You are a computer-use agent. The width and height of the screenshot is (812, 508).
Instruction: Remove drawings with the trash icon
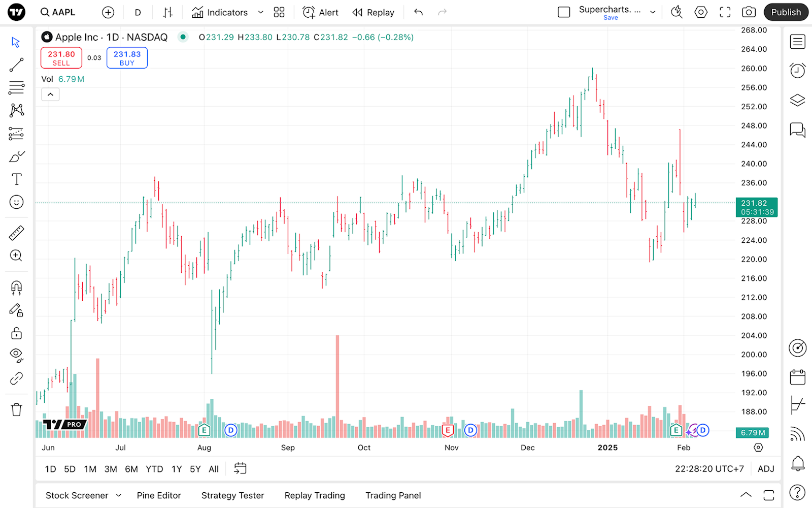(x=16, y=409)
